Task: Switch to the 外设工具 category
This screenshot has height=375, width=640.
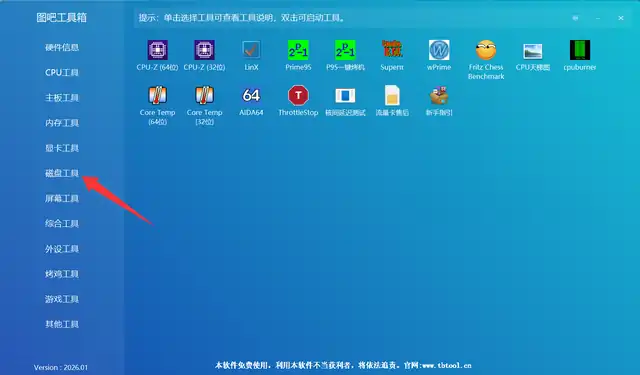Action: click(x=62, y=249)
